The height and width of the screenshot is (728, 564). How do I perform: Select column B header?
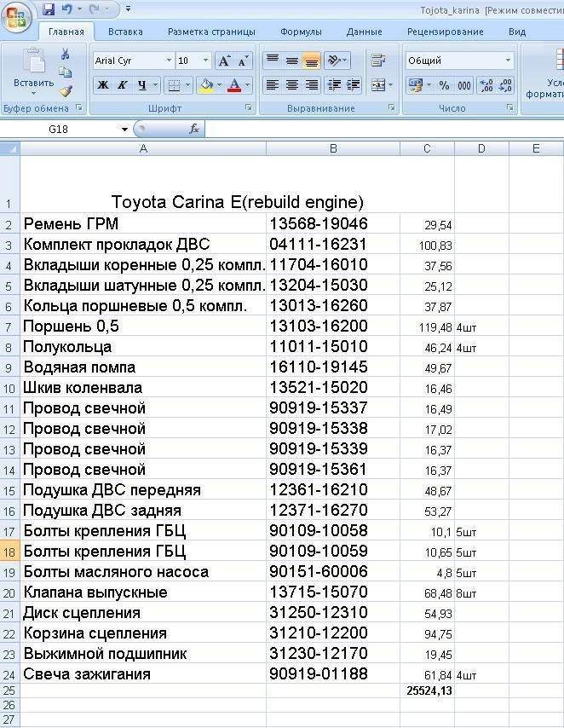point(333,149)
